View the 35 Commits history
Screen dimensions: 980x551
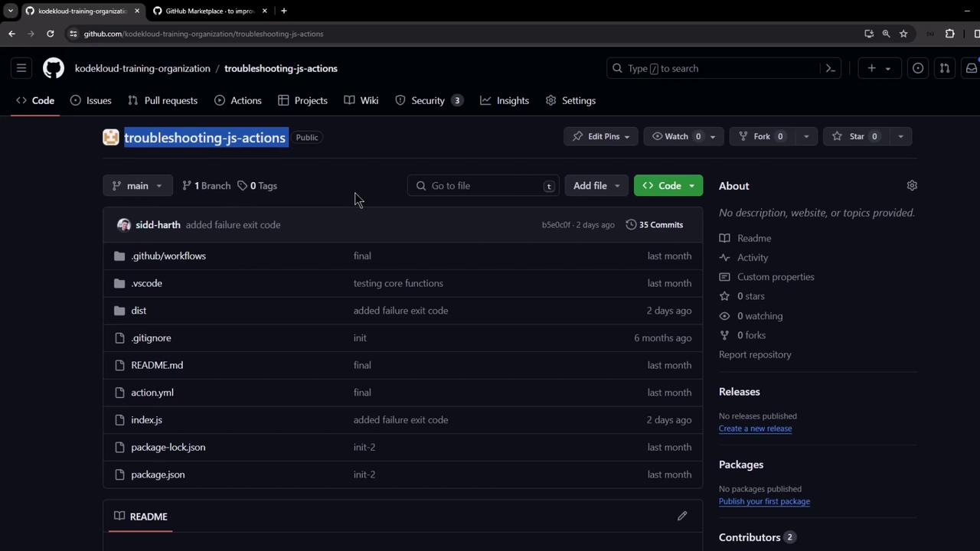[x=654, y=225]
